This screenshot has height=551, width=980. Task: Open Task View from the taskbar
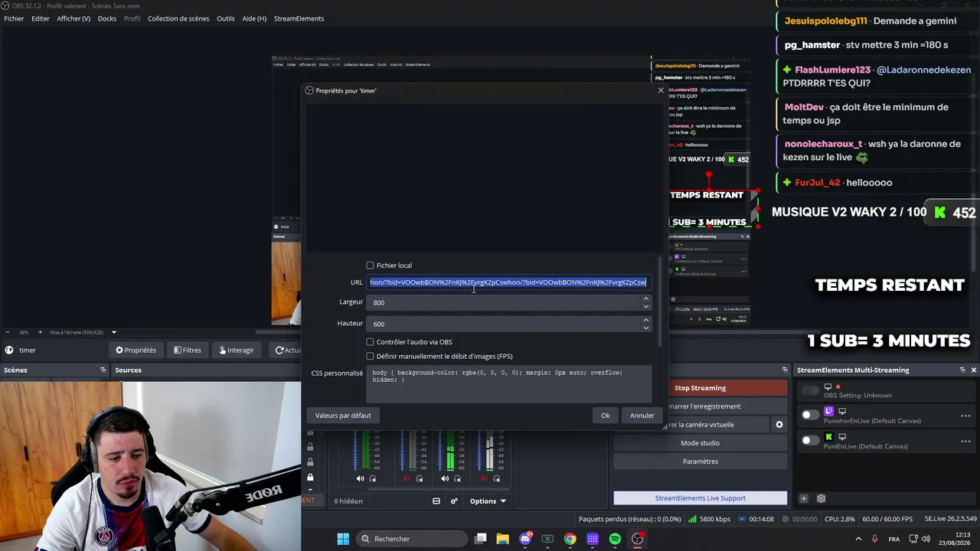pyautogui.click(x=481, y=539)
